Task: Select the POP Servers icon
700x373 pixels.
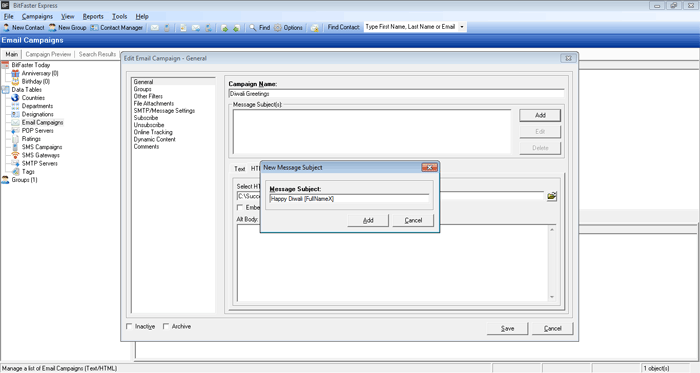Action: tap(15, 131)
